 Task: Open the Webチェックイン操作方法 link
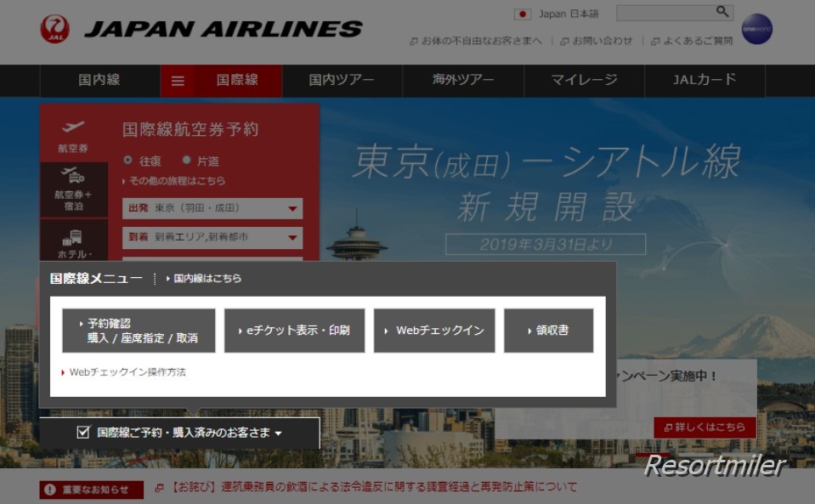(127, 372)
